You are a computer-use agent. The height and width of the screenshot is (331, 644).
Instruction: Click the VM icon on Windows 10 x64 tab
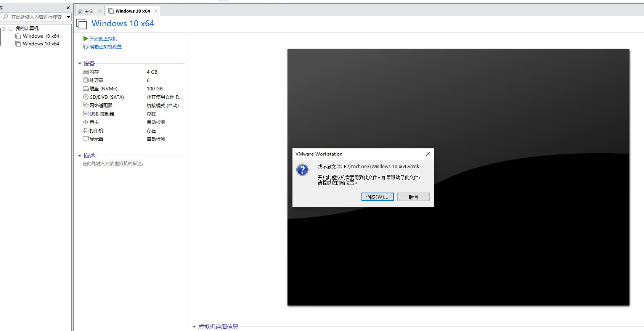(111, 11)
